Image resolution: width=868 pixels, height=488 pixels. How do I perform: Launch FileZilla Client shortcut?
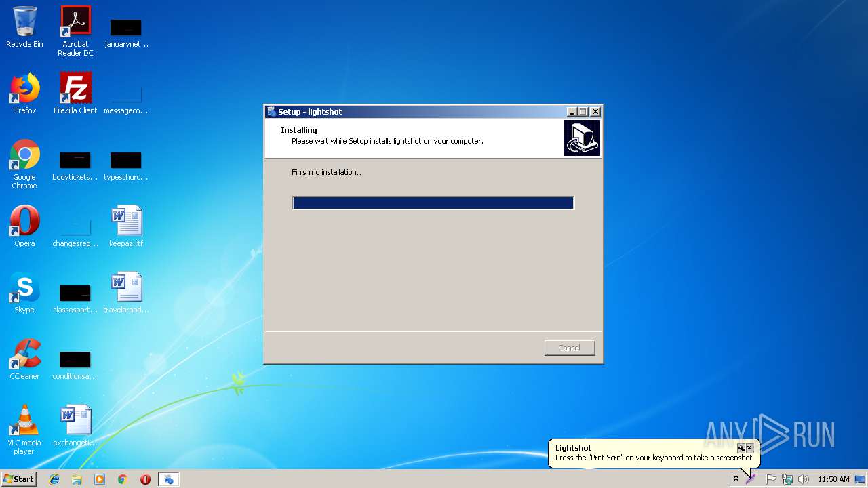(75, 94)
